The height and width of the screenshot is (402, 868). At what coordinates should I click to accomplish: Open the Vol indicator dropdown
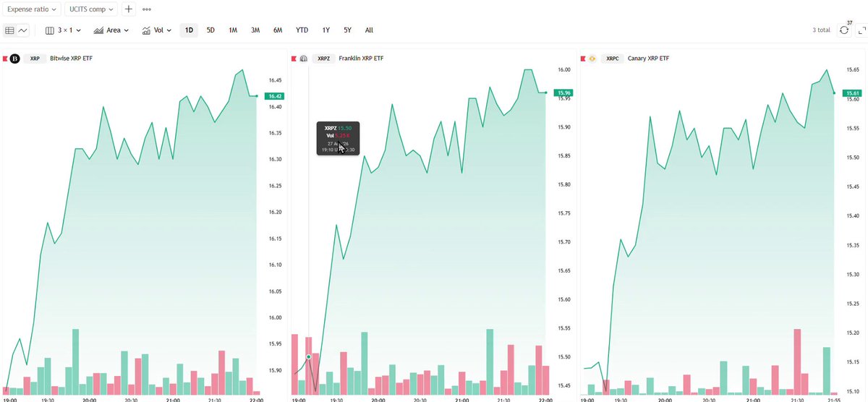click(x=156, y=30)
